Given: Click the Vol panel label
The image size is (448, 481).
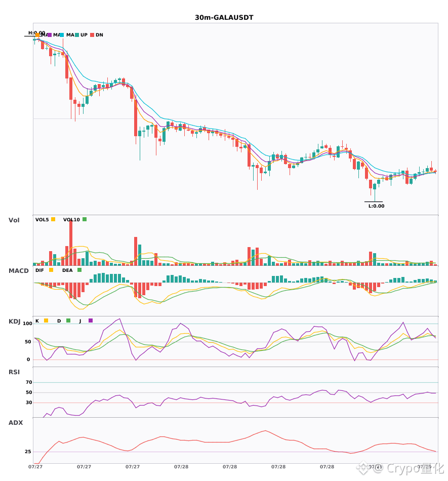Looking at the screenshot, I should click(14, 220).
